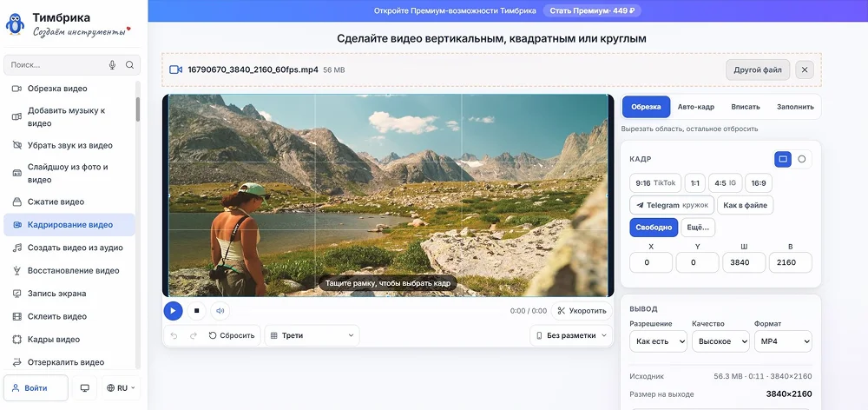This screenshot has height=410, width=868.
Task: Click the Укоротить scissors button
Action: (582, 311)
